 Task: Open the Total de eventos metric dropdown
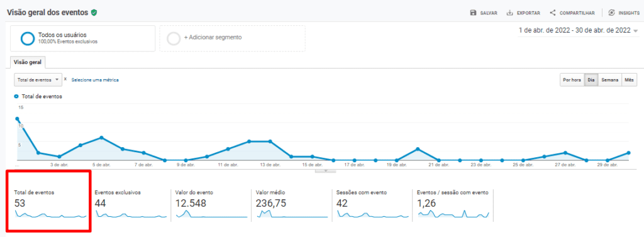point(38,80)
